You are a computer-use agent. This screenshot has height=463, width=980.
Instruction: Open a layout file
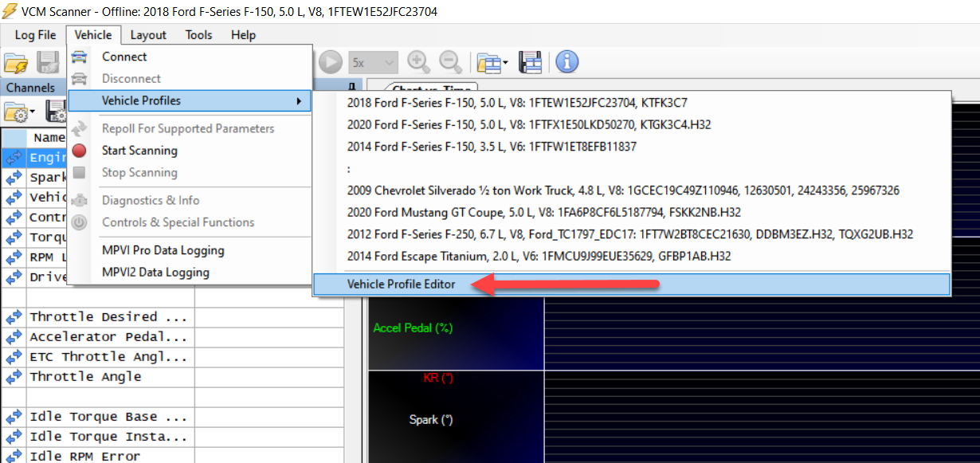[489, 61]
